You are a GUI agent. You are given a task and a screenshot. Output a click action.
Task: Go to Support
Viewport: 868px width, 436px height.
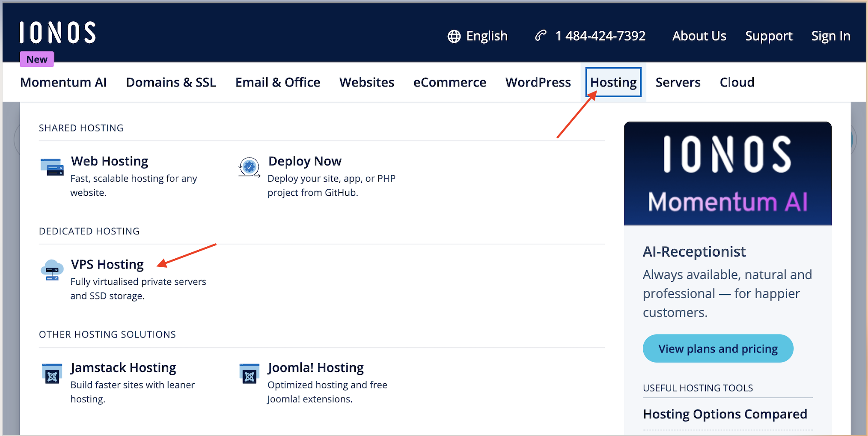pyautogui.click(x=769, y=36)
